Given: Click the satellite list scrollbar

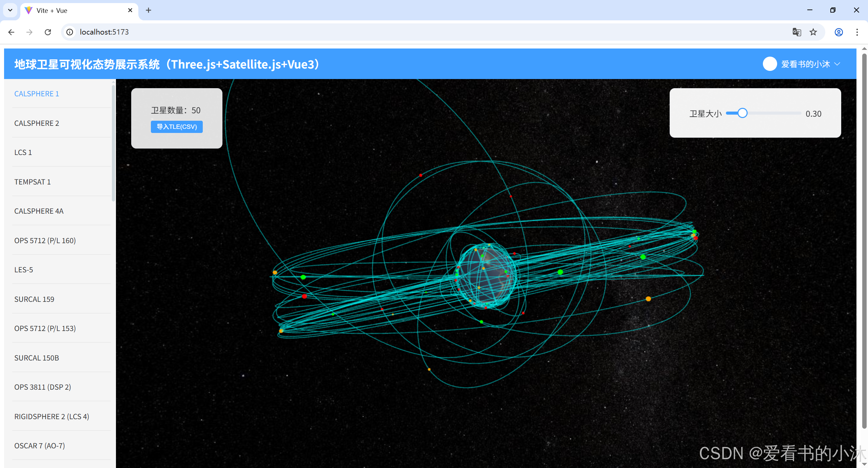Looking at the screenshot, I should click(113, 142).
